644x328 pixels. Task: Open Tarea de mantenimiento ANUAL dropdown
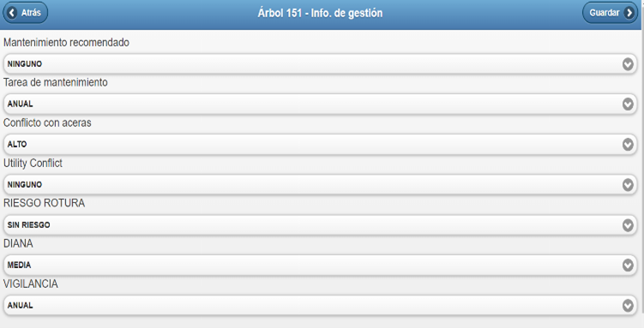(320, 104)
